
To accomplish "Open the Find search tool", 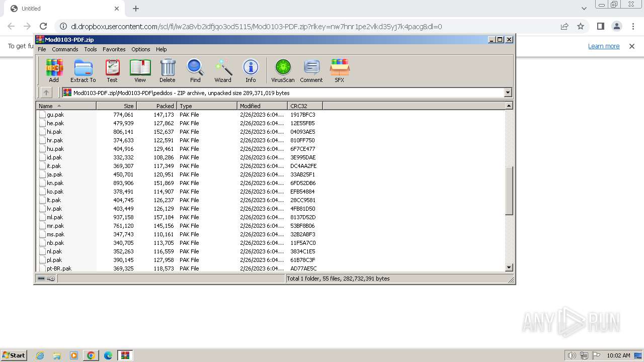I will pyautogui.click(x=195, y=70).
